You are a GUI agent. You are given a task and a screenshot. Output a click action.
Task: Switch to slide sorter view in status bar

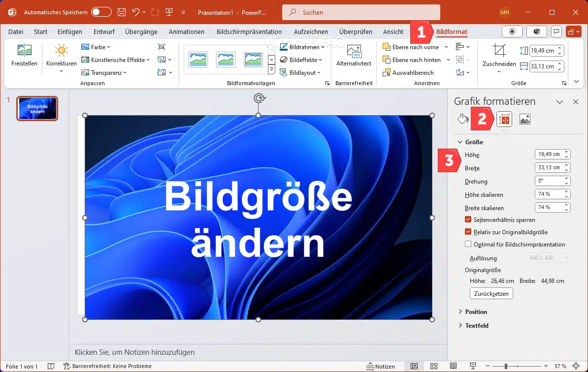tap(434, 367)
